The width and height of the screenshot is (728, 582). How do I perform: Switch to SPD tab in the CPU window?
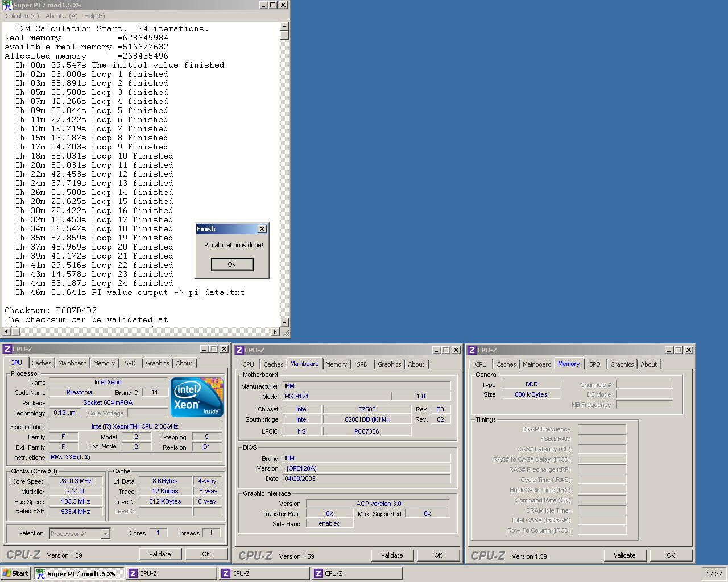pos(130,363)
